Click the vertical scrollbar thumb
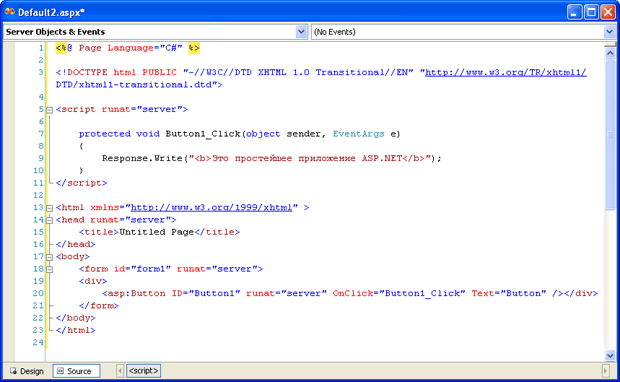Image resolution: width=620 pixels, height=382 pixels. [610, 134]
